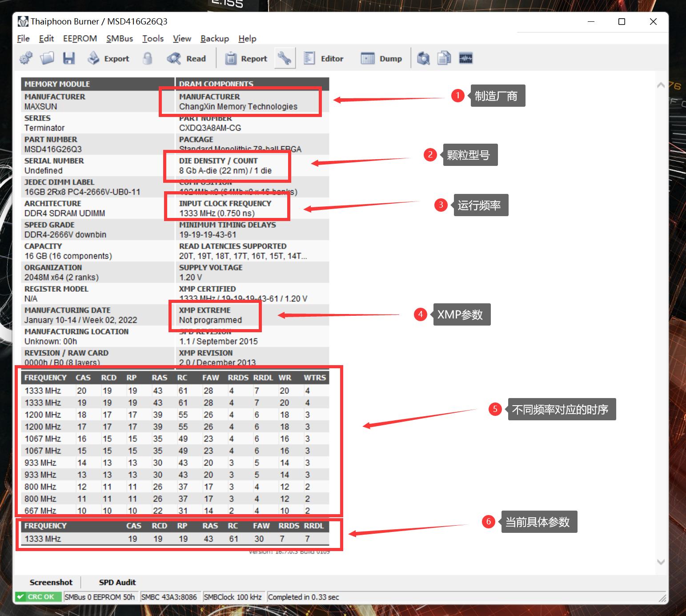Click the wrench tool icon
Image resolution: width=686 pixels, height=616 pixels.
(x=285, y=58)
